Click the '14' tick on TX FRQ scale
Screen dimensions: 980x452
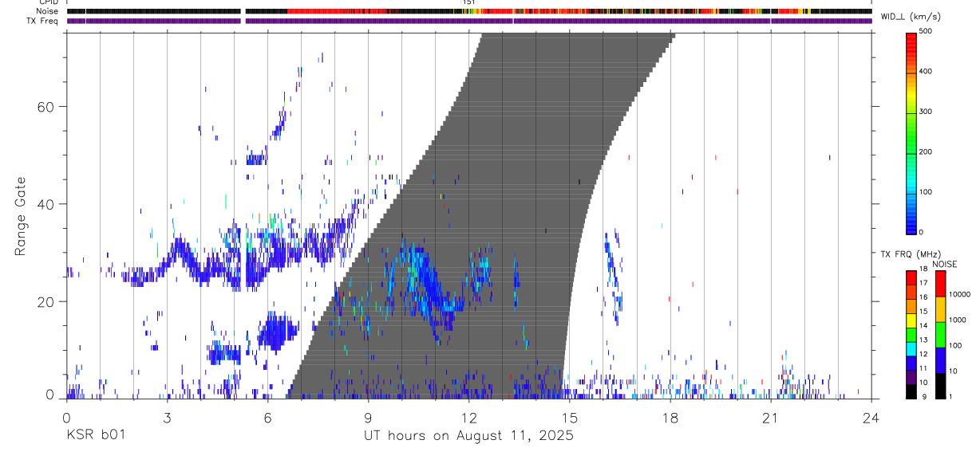point(924,327)
